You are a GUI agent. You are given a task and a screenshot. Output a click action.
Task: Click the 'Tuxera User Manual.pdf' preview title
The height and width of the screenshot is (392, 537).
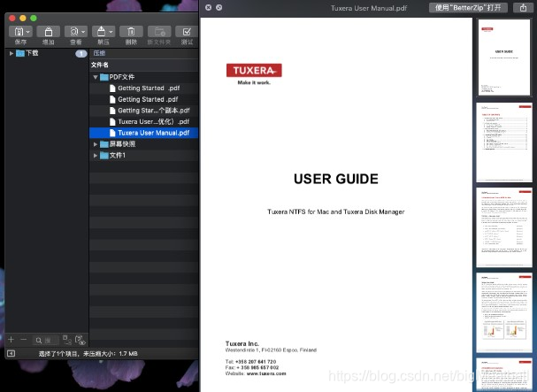369,8
